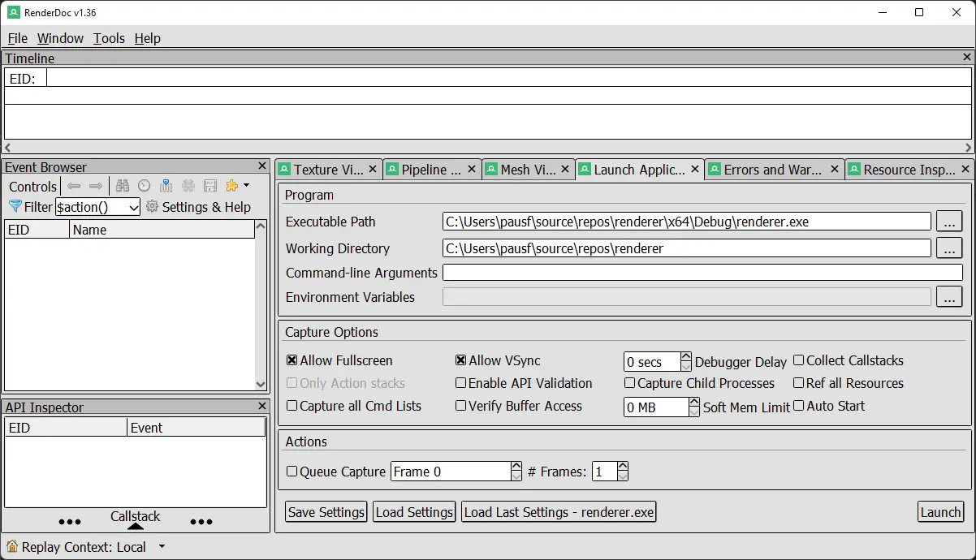Click the RenderDoc logo icon on Texture Viewer tab

(x=284, y=169)
